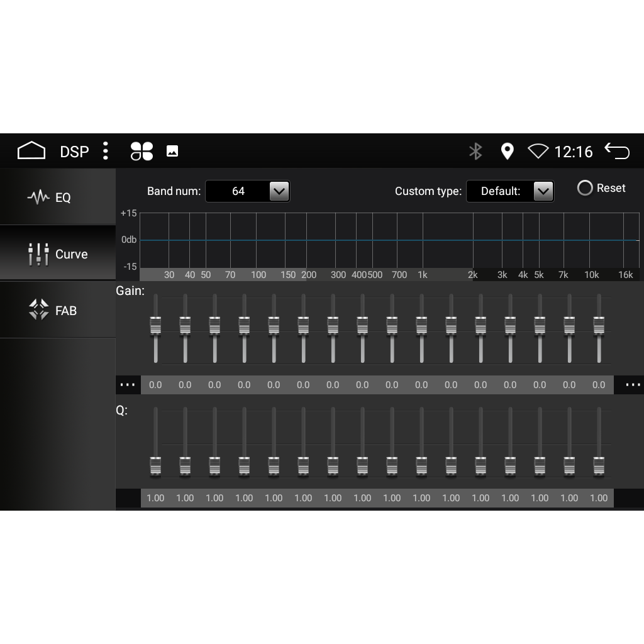The image size is (644, 644).
Task: Switch to the EQ tab
Action: pyautogui.click(x=58, y=197)
